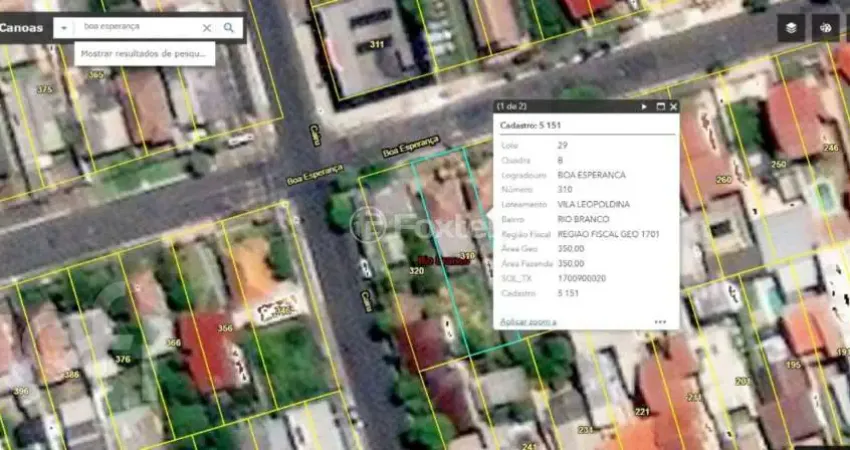The height and width of the screenshot is (450, 850).
Task: Click the 'Aplicar zoom a' link
Action: point(528,322)
